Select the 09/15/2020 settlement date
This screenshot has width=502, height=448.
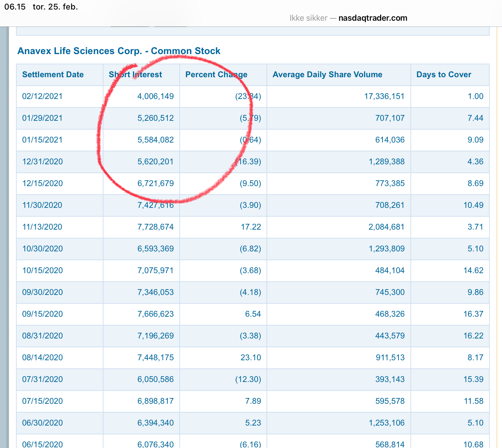pyautogui.click(x=42, y=314)
